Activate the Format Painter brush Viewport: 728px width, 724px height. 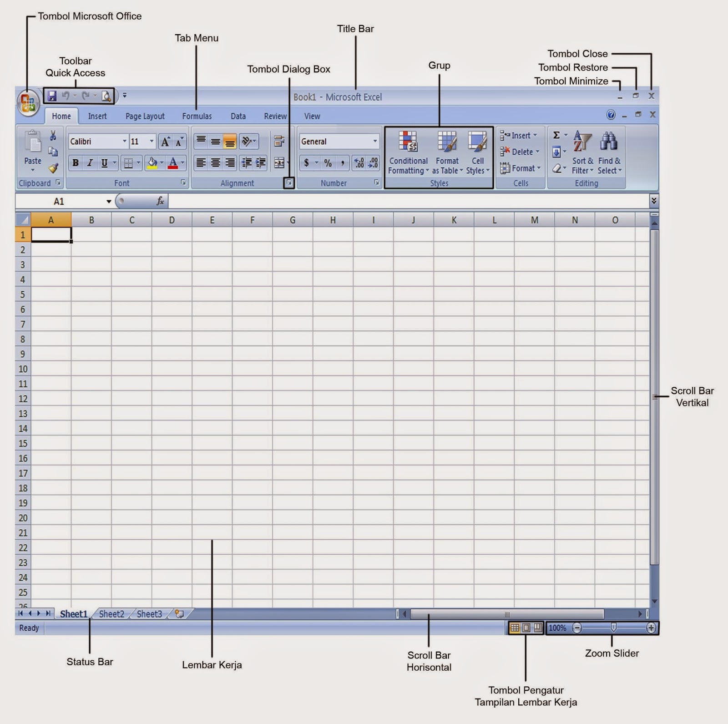pyautogui.click(x=53, y=168)
